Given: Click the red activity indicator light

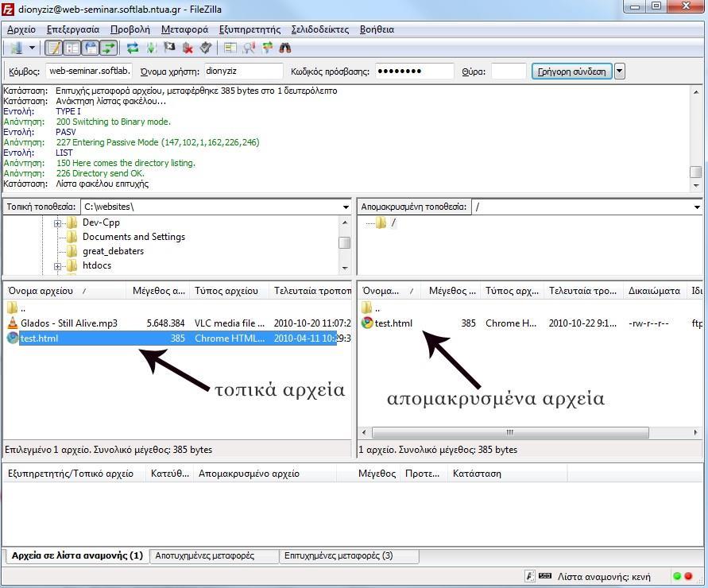Looking at the screenshot, I should (689, 576).
